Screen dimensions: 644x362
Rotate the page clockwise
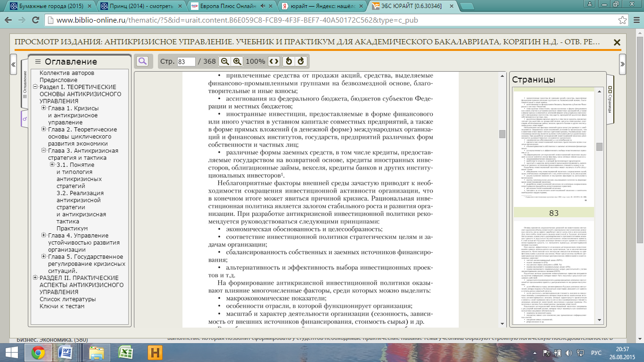point(301,61)
